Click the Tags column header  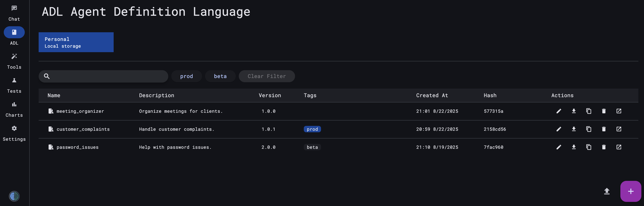click(x=310, y=95)
